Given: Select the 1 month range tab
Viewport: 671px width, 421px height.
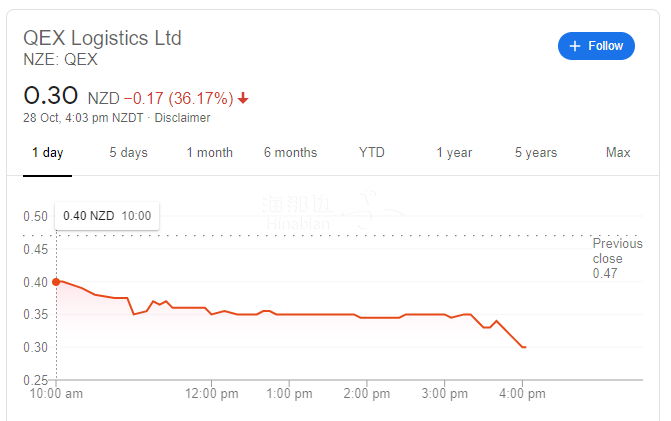Looking at the screenshot, I should pyautogui.click(x=209, y=153).
